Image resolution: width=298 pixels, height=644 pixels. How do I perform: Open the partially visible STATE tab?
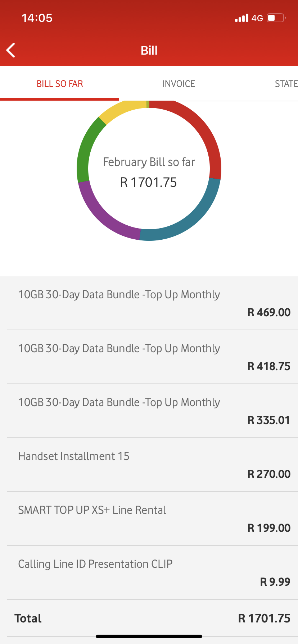pos(286,84)
